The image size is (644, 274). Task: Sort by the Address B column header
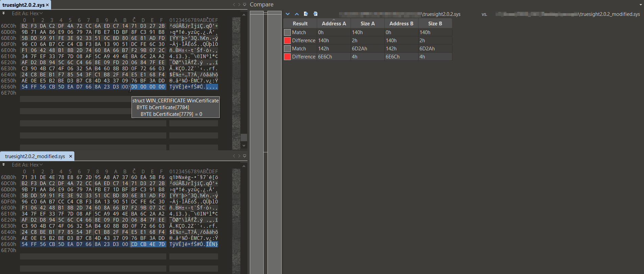click(401, 23)
